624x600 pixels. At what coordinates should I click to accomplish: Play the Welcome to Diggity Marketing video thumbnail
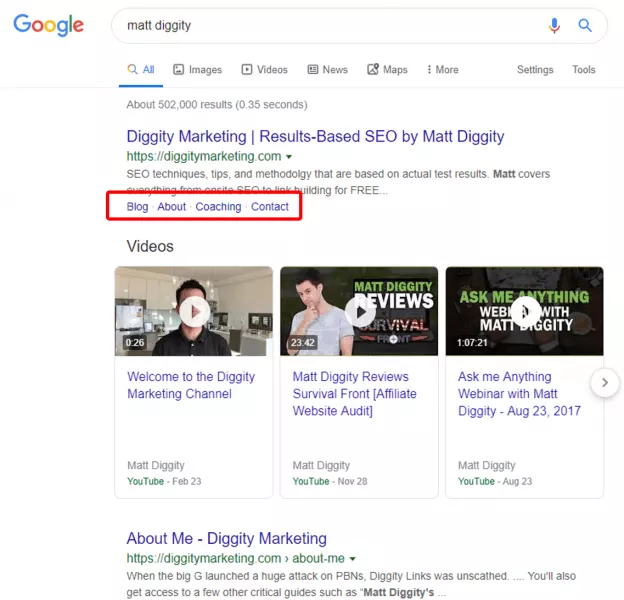click(194, 311)
